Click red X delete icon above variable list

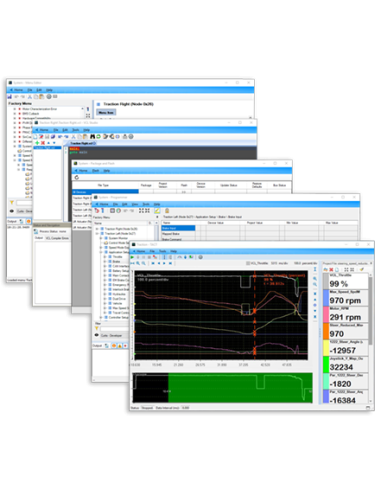tap(331, 269)
